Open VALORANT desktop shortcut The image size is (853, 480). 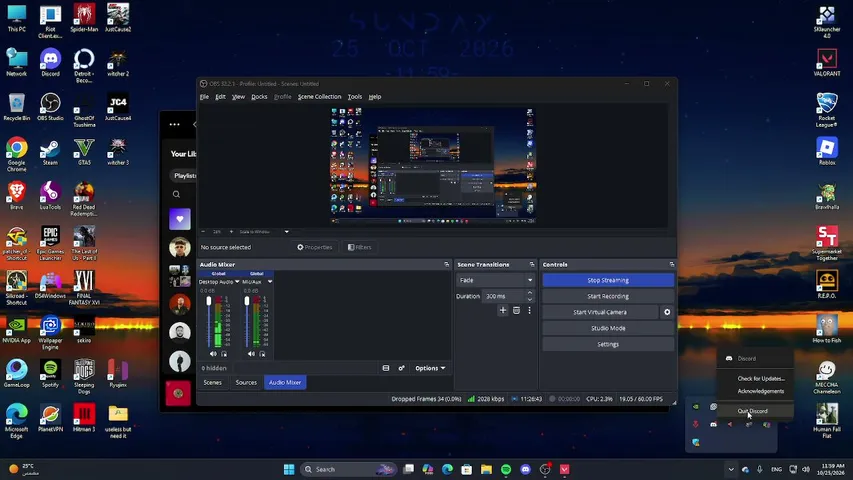tap(827, 63)
